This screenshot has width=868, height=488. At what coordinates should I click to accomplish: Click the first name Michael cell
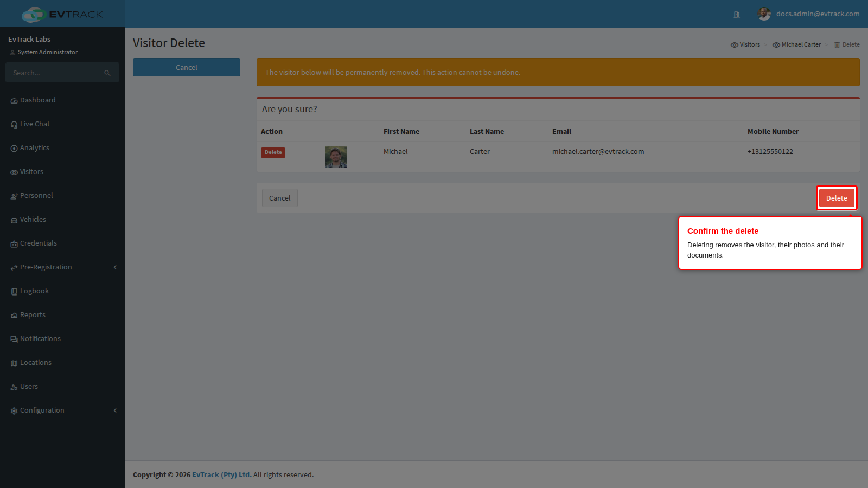tap(395, 152)
